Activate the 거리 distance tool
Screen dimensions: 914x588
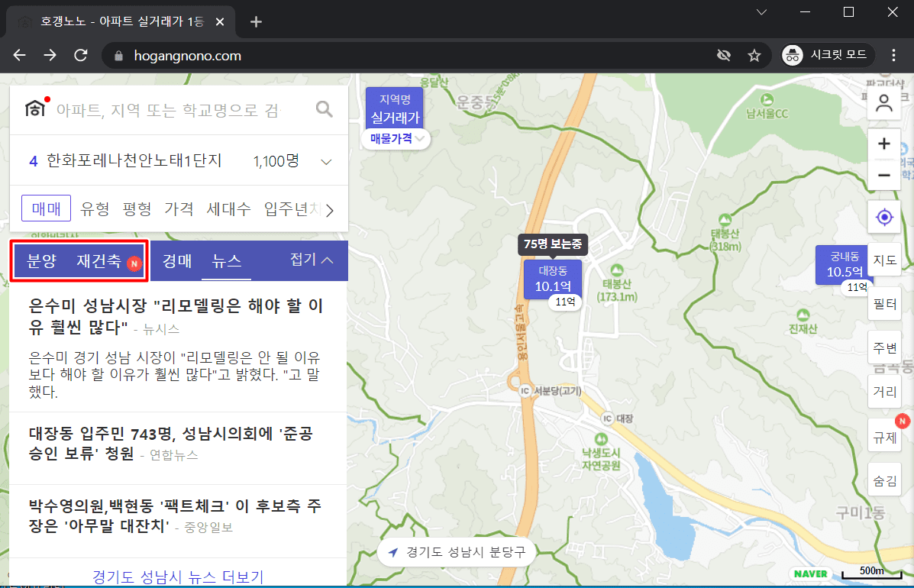(884, 392)
